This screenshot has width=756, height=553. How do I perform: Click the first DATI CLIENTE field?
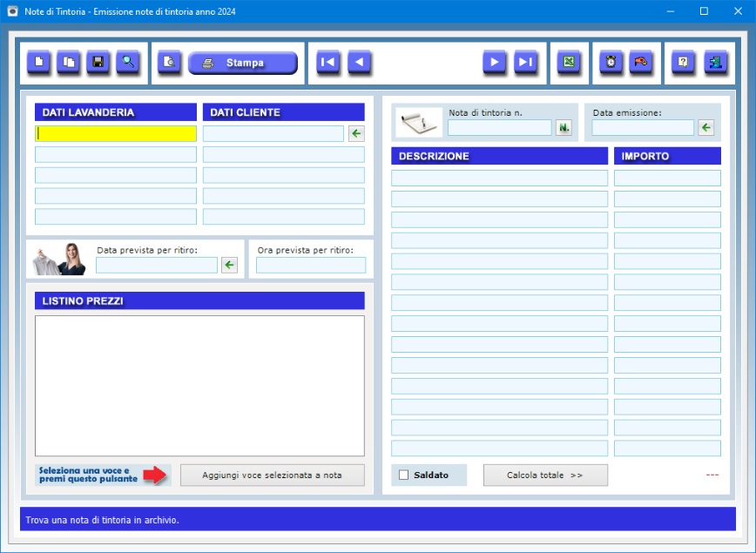click(x=273, y=133)
